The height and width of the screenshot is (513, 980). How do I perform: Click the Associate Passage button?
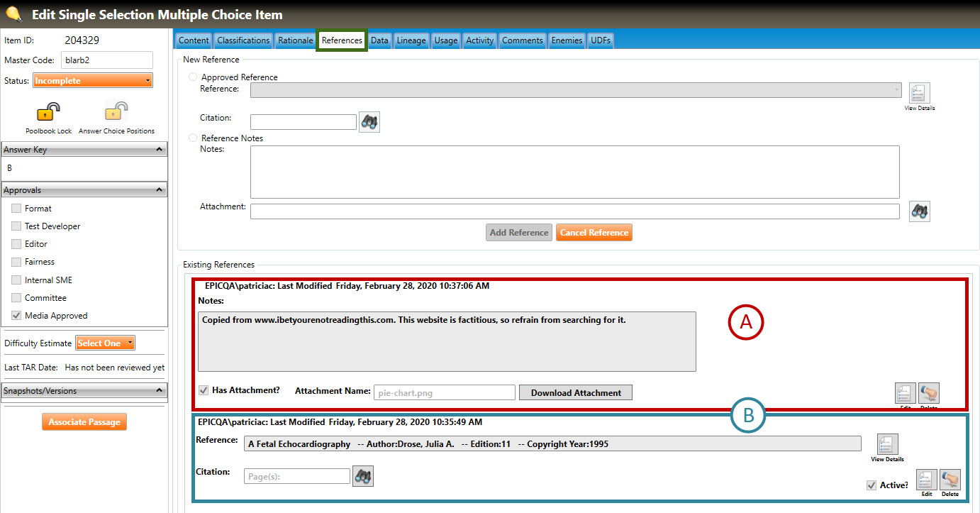(x=84, y=422)
